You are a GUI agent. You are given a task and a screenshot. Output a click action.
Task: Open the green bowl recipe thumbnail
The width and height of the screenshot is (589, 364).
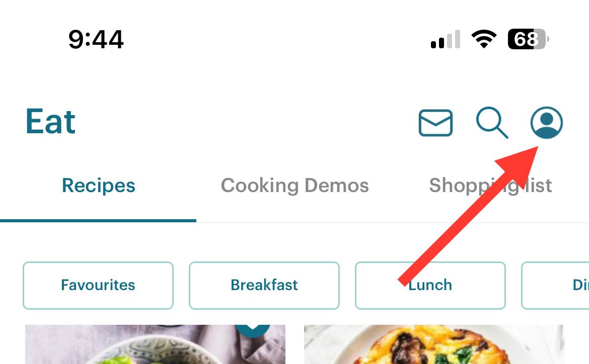coord(155,344)
